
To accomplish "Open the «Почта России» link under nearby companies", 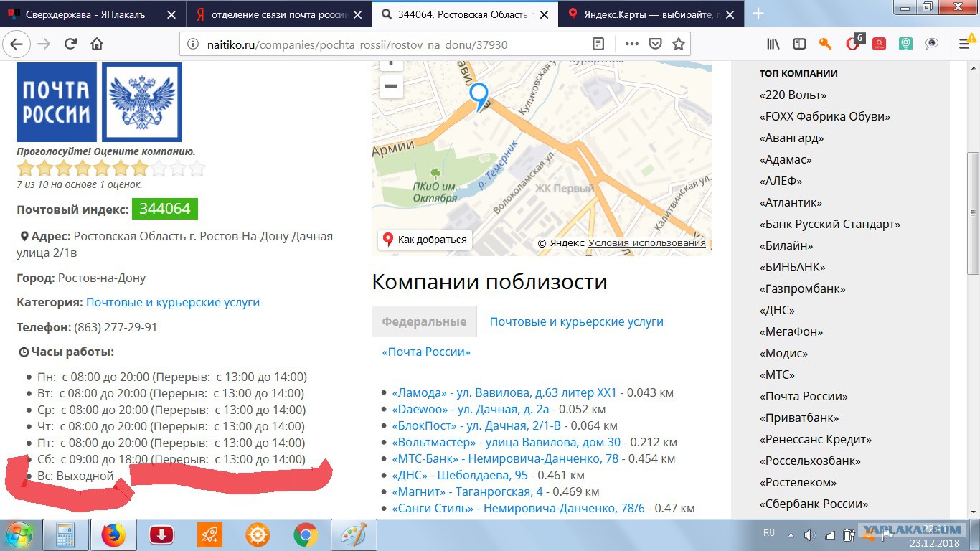I will tap(426, 352).
